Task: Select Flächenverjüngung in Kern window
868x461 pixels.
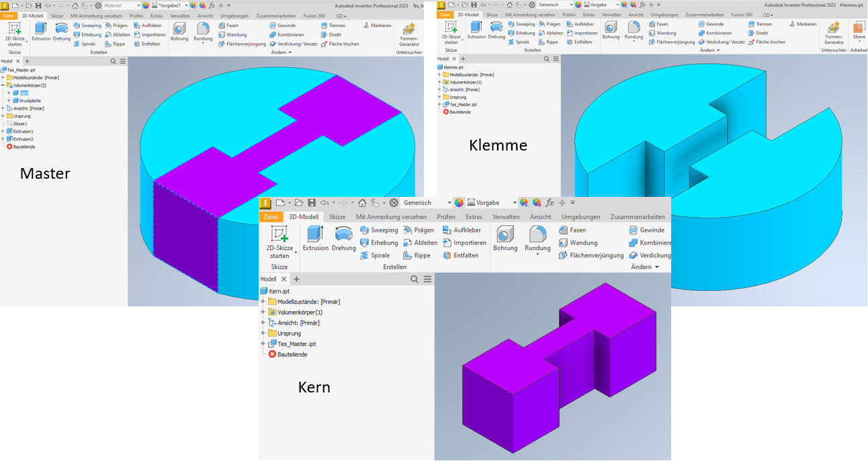Action: [591, 255]
